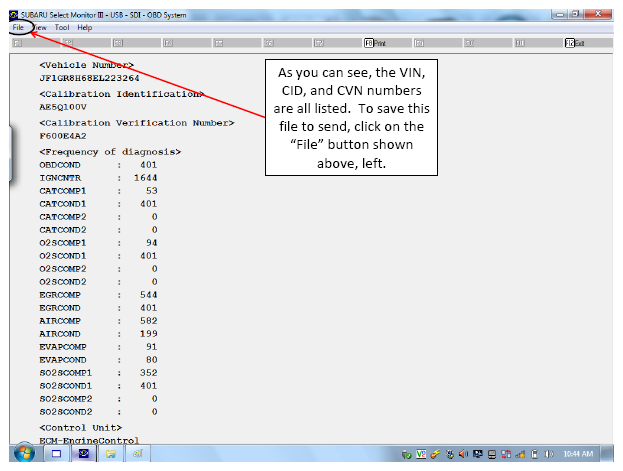Image resolution: width=623 pixels, height=471 pixels.
Task: Click the AIRCOND value 199
Action: (149, 334)
